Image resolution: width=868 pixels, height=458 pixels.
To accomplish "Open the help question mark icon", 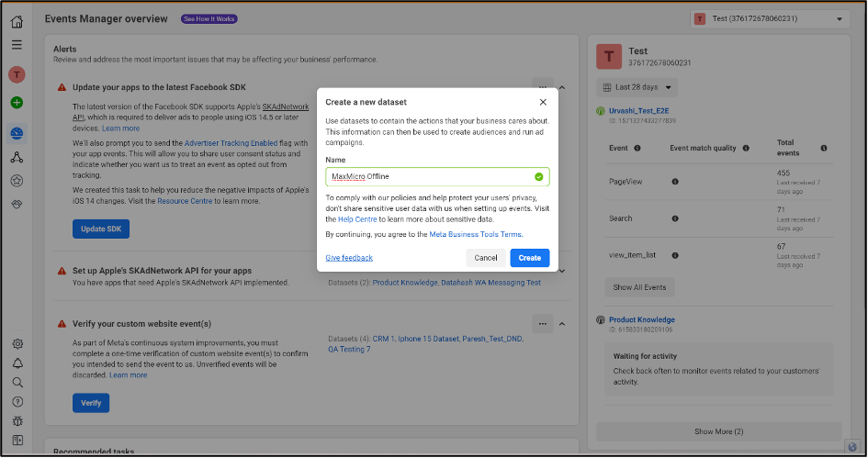I will point(17,402).
